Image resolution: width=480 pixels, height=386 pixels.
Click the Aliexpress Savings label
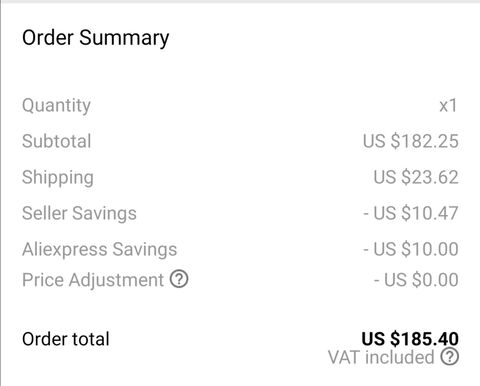[99, 249]
